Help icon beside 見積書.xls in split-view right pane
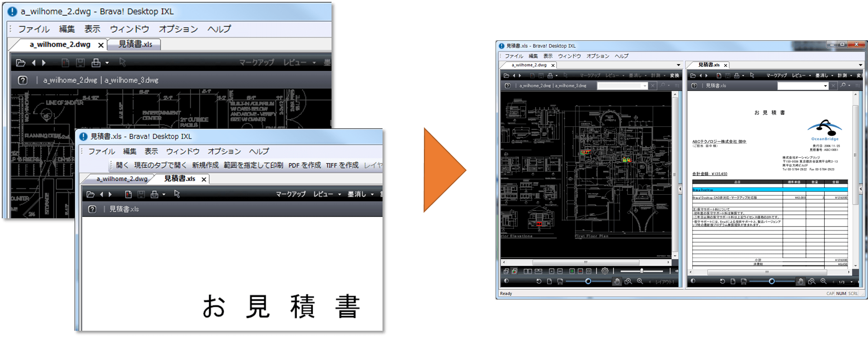The width and height of the screenshot is (868, 337). click(694, 86)
